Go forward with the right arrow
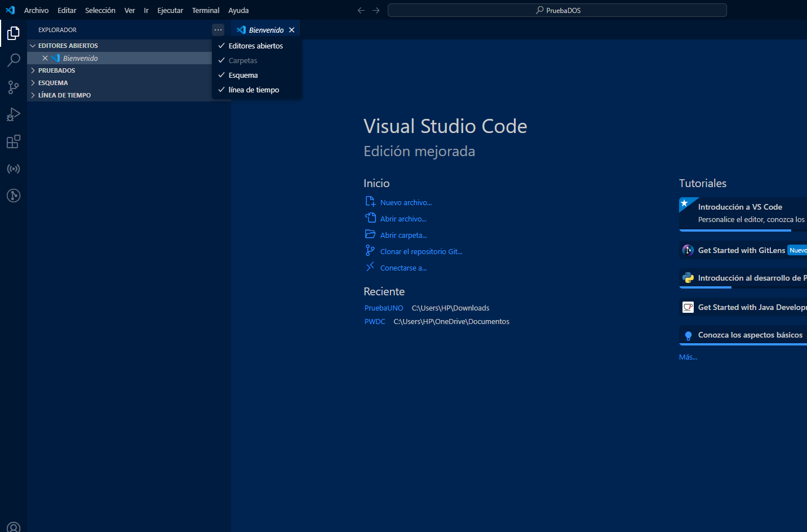Viewport: 807px width, 532px height. (x=376, y=10)
